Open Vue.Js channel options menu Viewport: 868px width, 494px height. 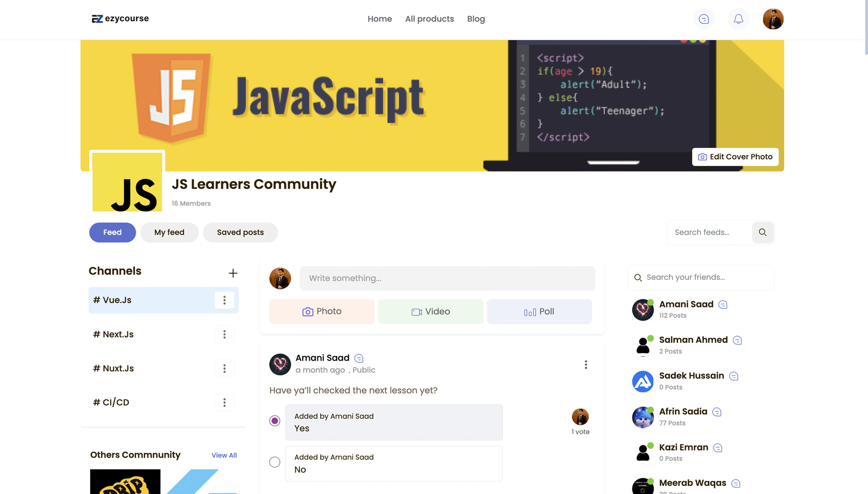click(x=224, y=300)
